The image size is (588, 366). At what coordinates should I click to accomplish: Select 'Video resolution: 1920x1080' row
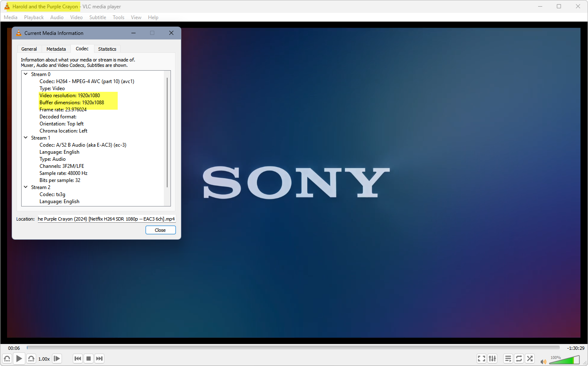[x=70, y=96]
